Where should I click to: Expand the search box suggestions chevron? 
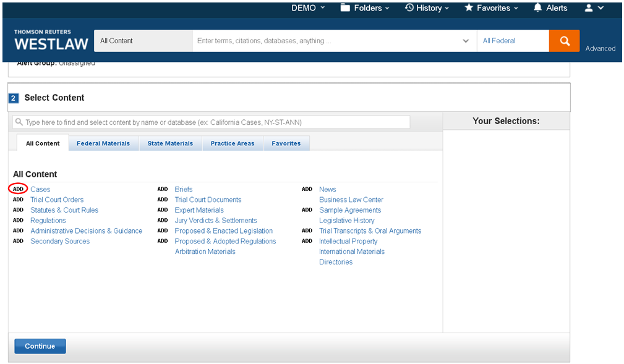466,41
